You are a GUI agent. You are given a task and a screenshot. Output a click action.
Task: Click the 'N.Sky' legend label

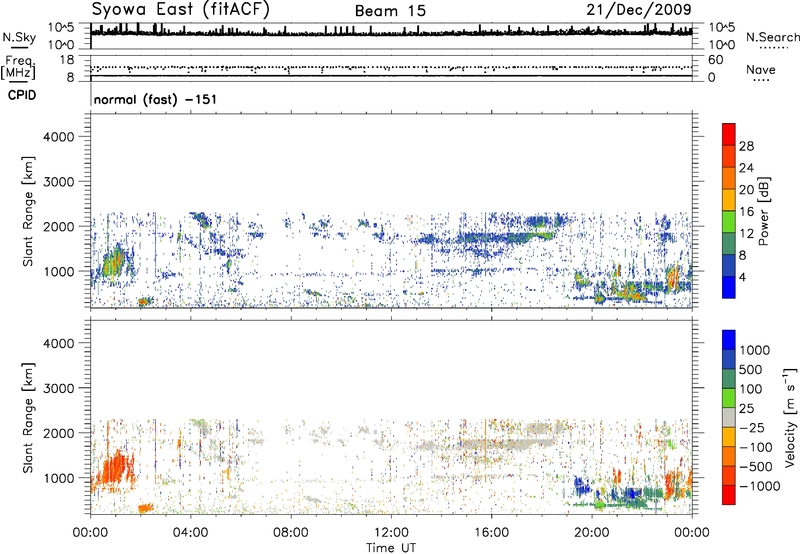click(x=19, y=37)
